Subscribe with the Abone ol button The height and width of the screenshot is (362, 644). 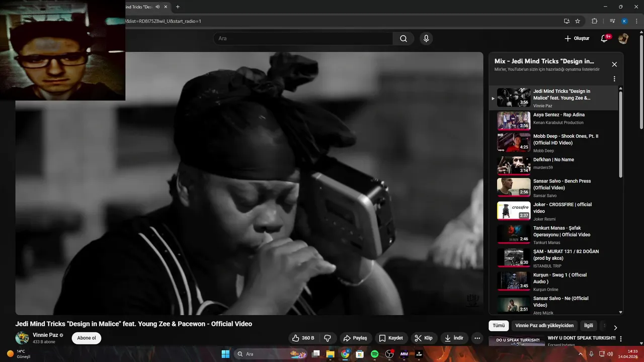click(87, 338)
